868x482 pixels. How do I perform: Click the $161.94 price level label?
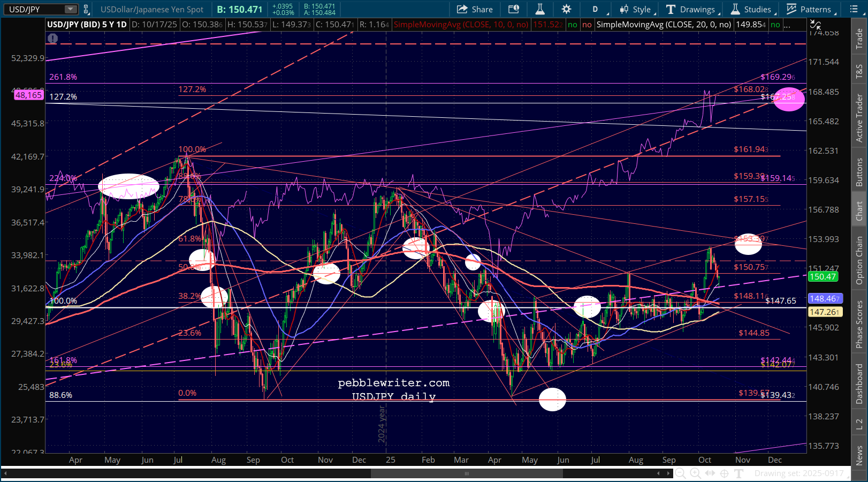pyautogui.click(x=751, y=149)
